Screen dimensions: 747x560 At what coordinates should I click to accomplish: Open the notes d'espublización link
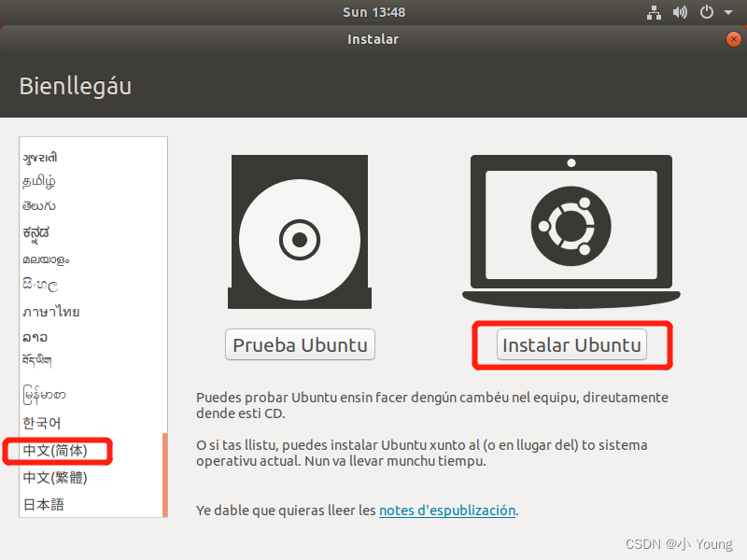coord(447,510)
